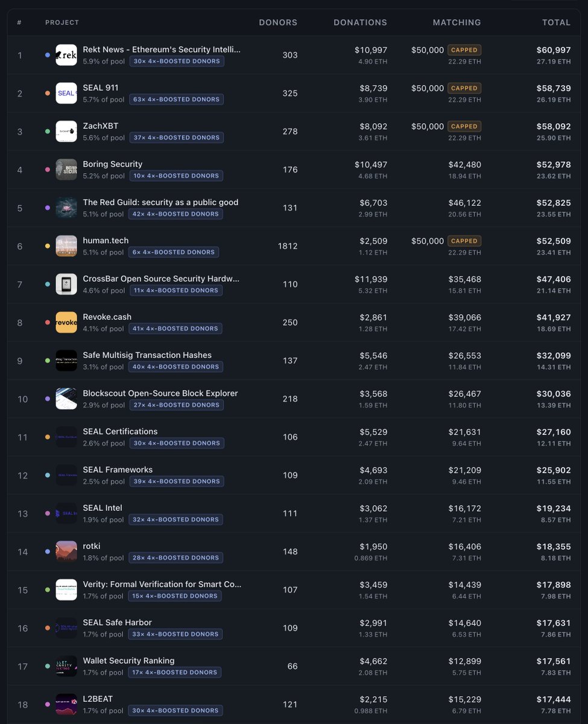The image size is (588, 724).
Task: Click the Verity project logo
Action: 66,590
